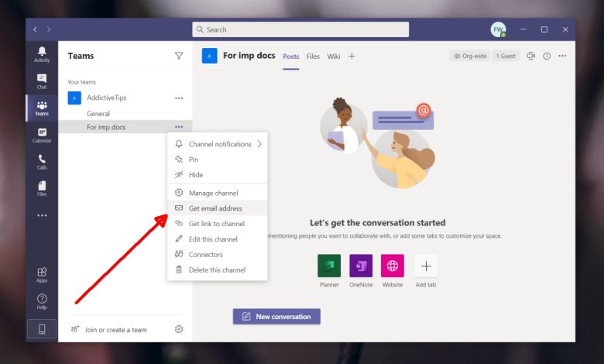This screenshot has width=604, height=364.
Task: Select Pin in the context menu
Action: click(218, 160)
